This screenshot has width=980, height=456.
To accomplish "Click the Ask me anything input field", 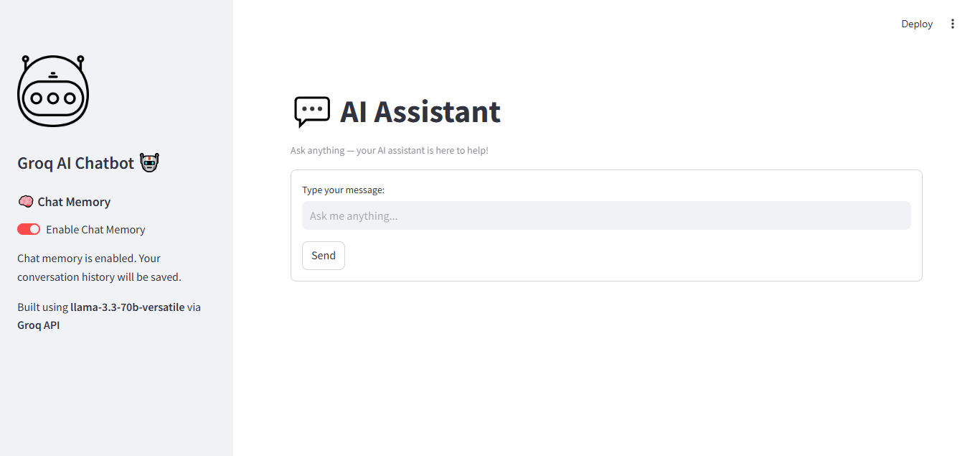I will pyautogui.click(x=606, y=215).
